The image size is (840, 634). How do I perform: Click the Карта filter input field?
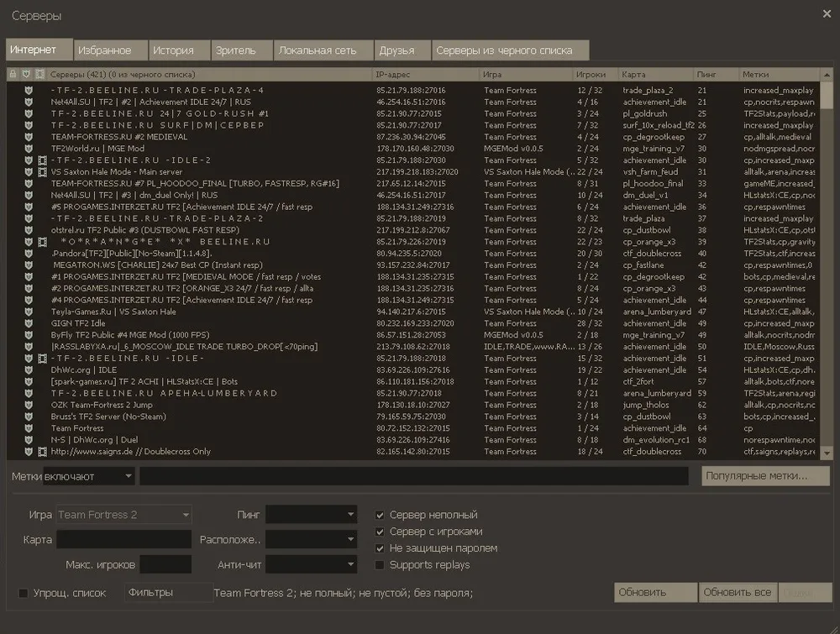tap(124, 540)
